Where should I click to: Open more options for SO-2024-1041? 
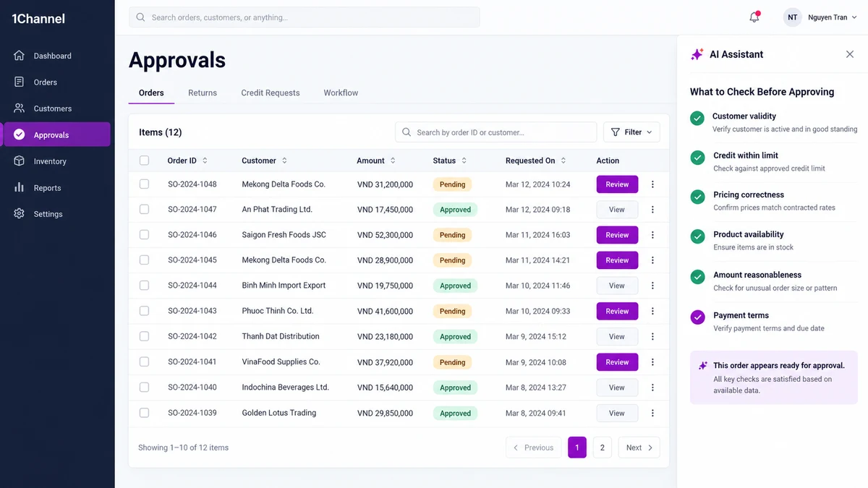[x=652, y=362]
